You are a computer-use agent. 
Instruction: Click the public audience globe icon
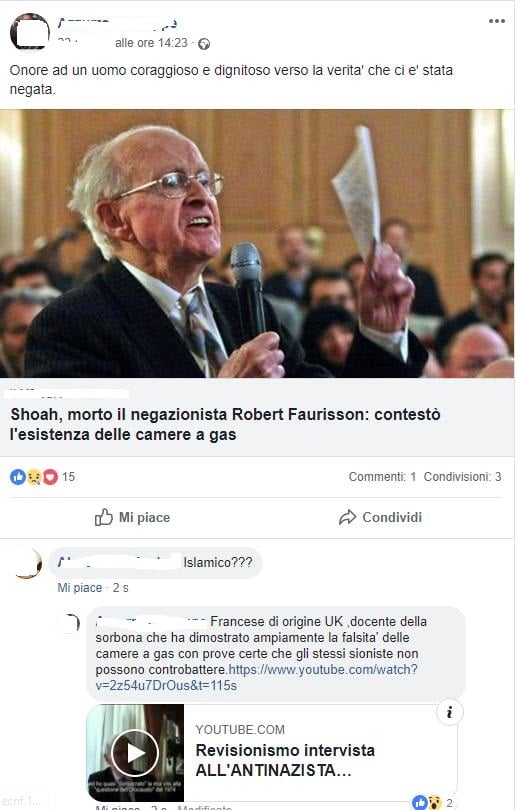coord(204,44)
